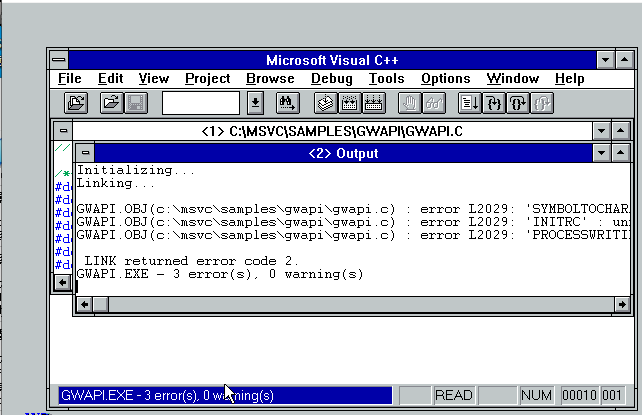Click the Step Into braces icon

pyautogui.click(x=494, y=103)
